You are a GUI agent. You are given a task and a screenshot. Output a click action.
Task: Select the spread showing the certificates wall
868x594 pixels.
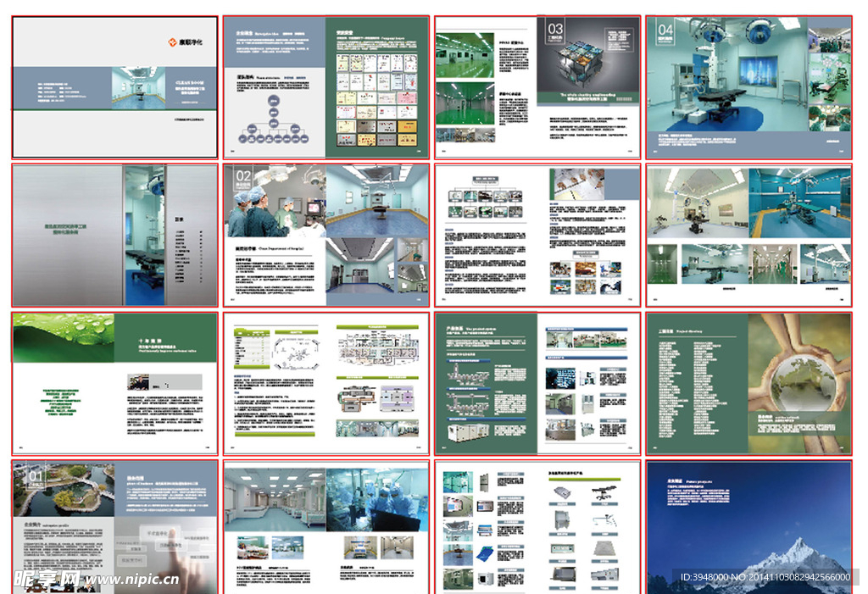326,87
